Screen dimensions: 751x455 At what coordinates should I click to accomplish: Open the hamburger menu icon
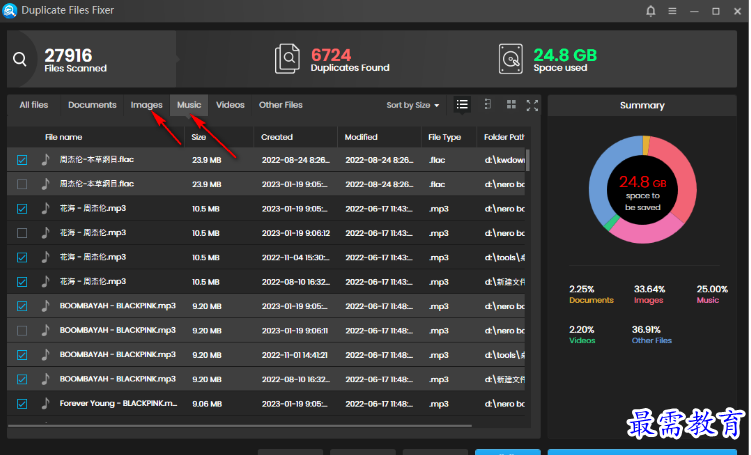(672, 11)
